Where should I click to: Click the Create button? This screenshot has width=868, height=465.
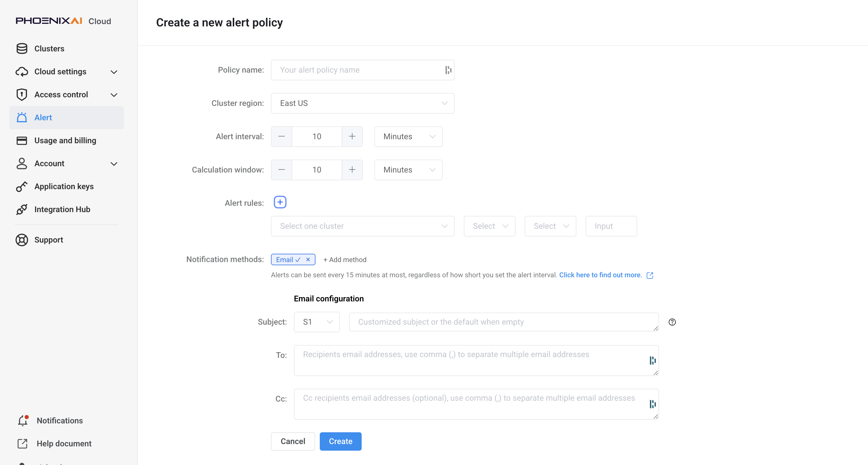[x=340, y=441]
